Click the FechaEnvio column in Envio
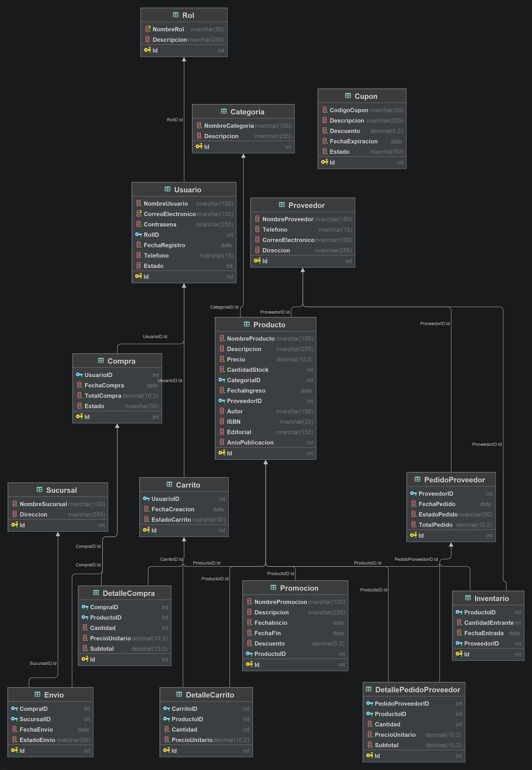532x770 pixels. [x=51, y=729]
